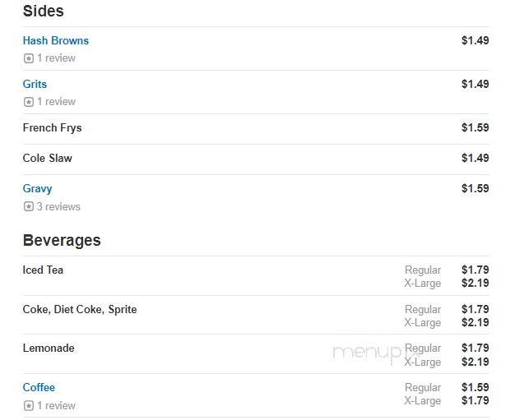The width and height of the screenshot is (524, 420).
Task: Select the Cole Slaw item name
Action: pos(48,159)
